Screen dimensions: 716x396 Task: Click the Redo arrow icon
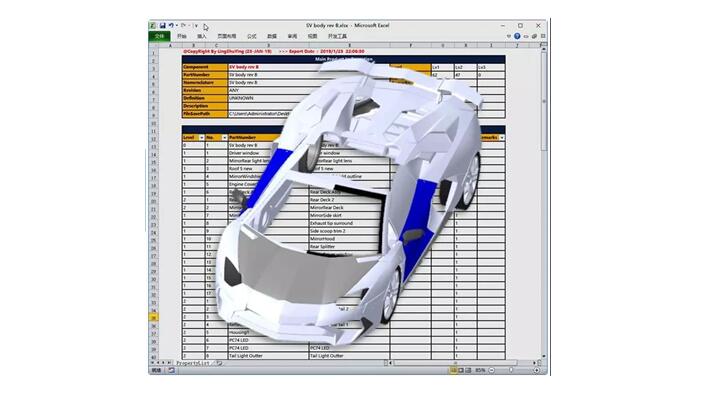tap(183, 26)
